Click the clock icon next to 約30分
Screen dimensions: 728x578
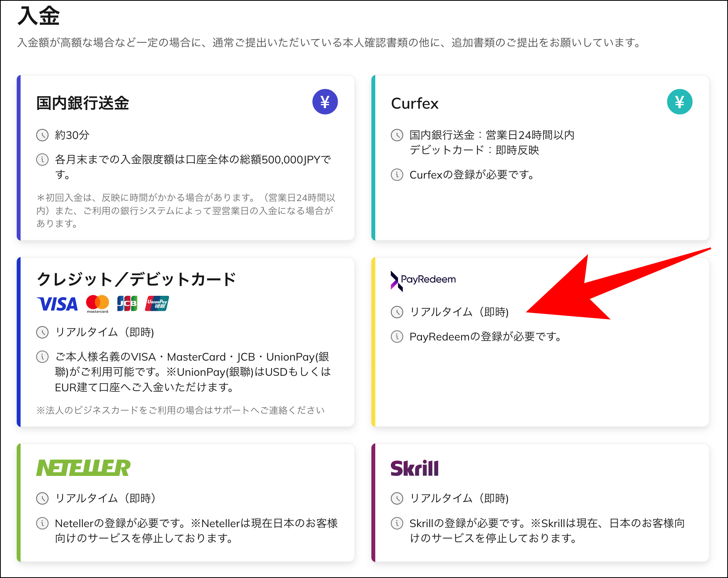(x=42, y=135)
